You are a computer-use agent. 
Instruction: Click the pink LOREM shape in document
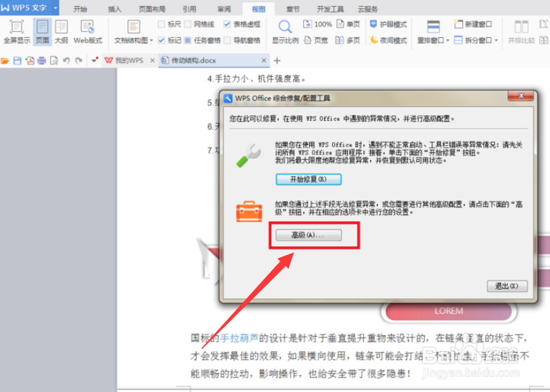click(448, 311)
